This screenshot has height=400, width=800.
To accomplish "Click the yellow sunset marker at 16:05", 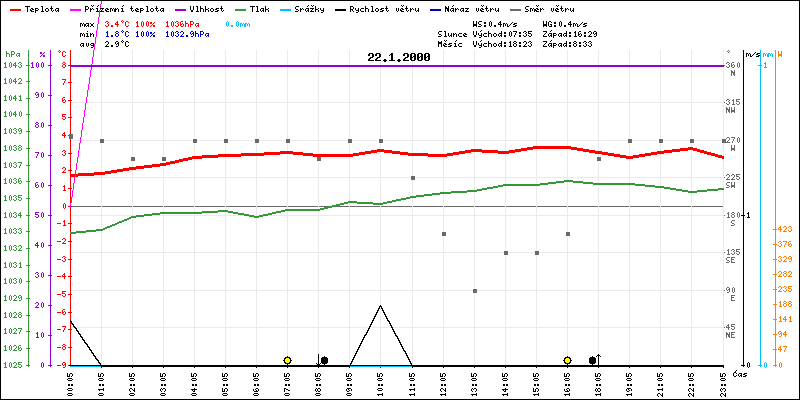I will coord(567,360).
